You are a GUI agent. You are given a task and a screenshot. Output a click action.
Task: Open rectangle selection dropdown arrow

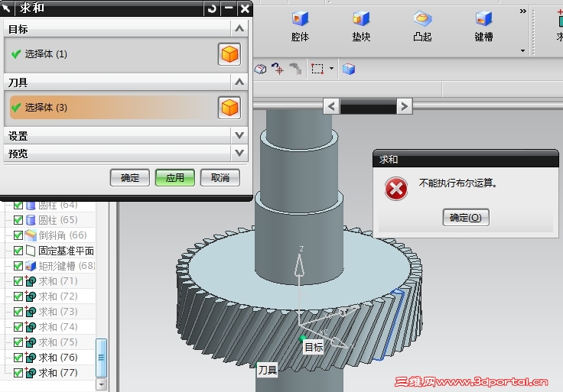pos(331,68)
